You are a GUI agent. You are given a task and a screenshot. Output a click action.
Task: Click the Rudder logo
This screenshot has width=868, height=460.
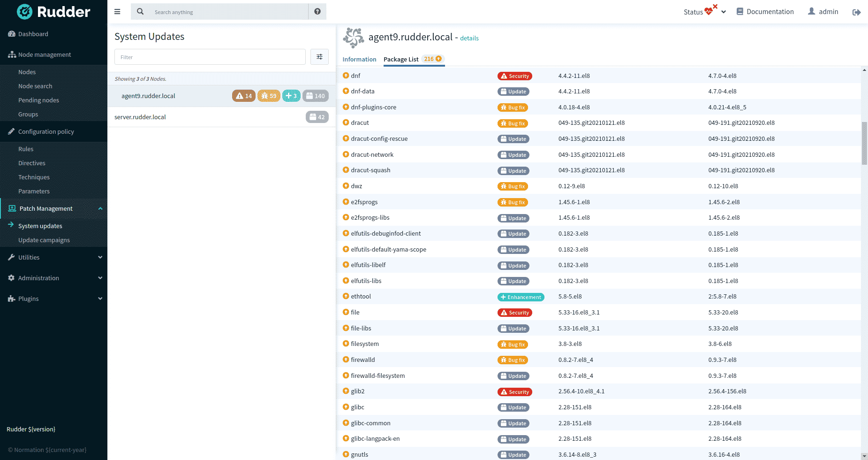click(x=53, y=12)
